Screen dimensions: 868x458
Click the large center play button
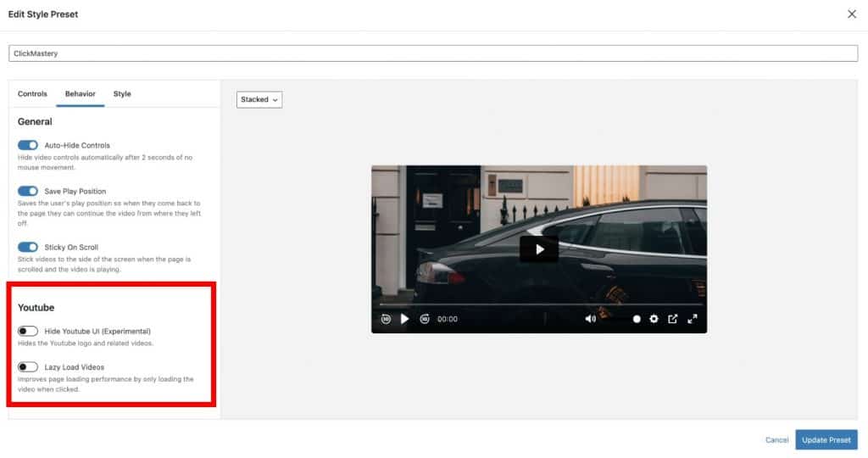(538, 249)
